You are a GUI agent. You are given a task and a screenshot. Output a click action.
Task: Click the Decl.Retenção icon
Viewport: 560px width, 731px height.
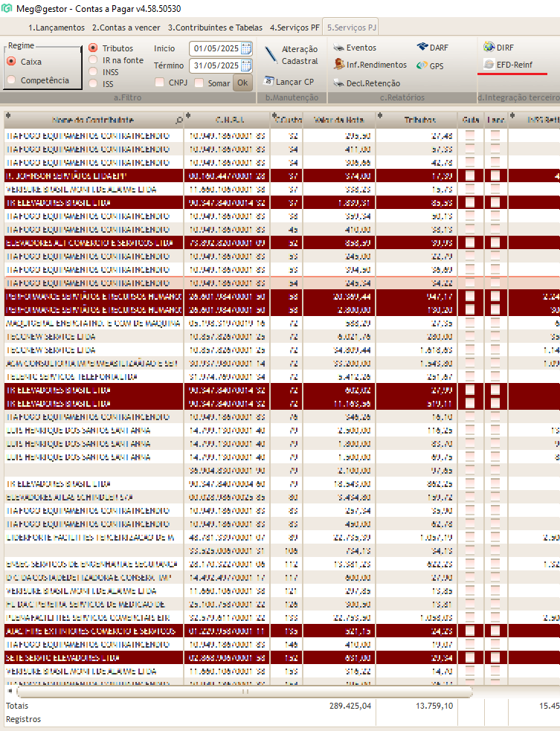[x=339, y=83]
